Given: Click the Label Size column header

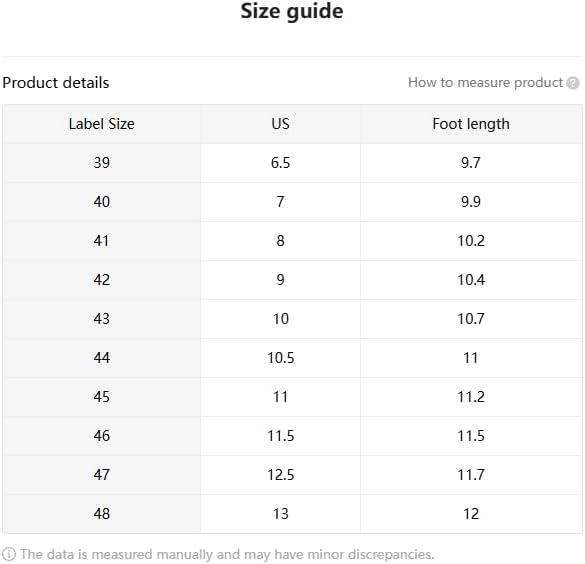Looking at the screenshot, I should (x=101, y=124).
